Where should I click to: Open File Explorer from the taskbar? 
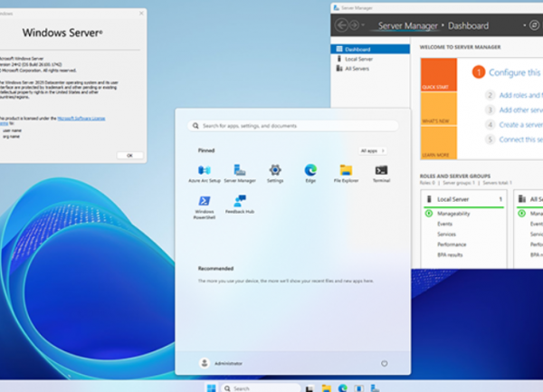pos(326,388)
